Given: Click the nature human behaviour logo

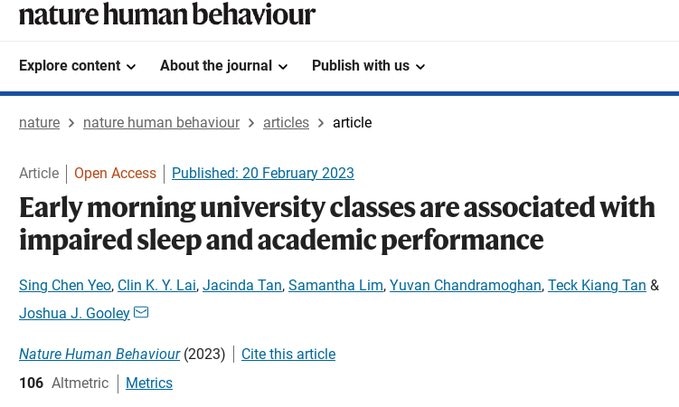Looking at the screenshot, I should (167, 14).
